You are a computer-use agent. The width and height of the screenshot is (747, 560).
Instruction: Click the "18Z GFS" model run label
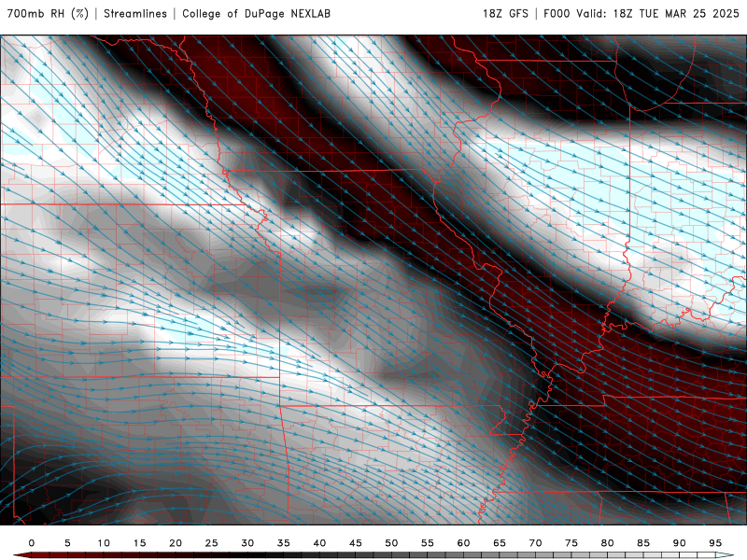coord(505,14)
